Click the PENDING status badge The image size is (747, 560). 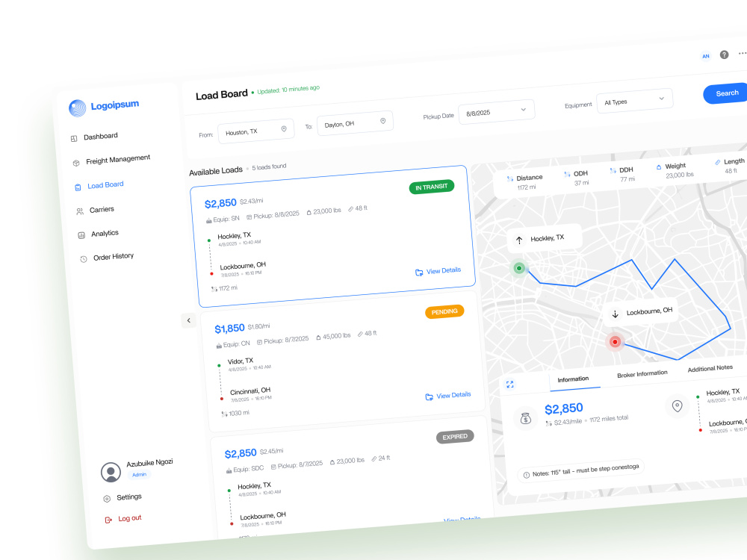444,311
